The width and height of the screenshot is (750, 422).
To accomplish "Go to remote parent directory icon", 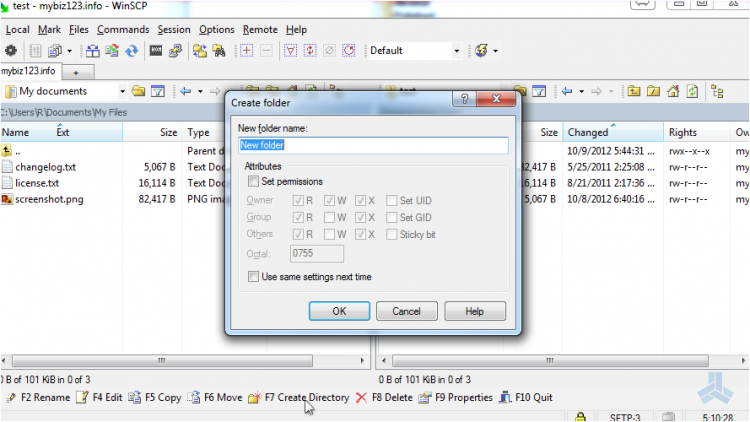I will (x=634, y=91).
